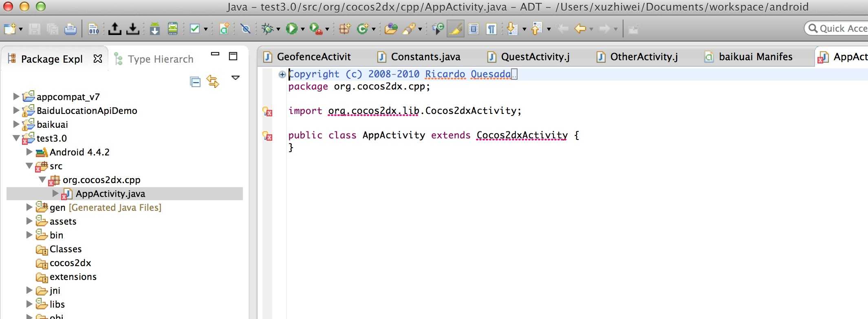
Task: Click the Previous Annotation up-arrow icon
Action: [x=536, y=29]
